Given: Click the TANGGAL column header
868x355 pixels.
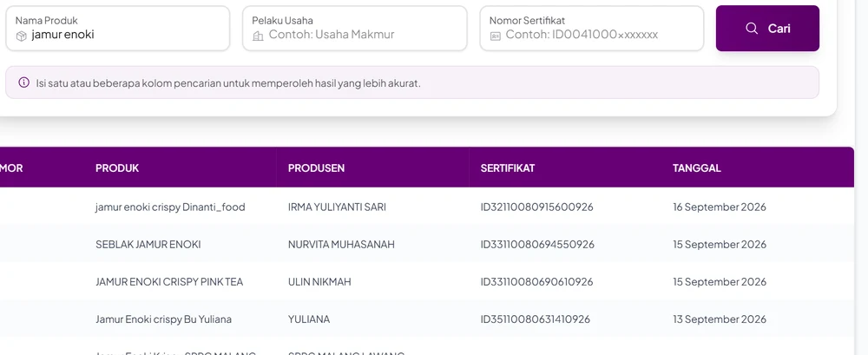Looking at the screenshot, I should (696, 168).
